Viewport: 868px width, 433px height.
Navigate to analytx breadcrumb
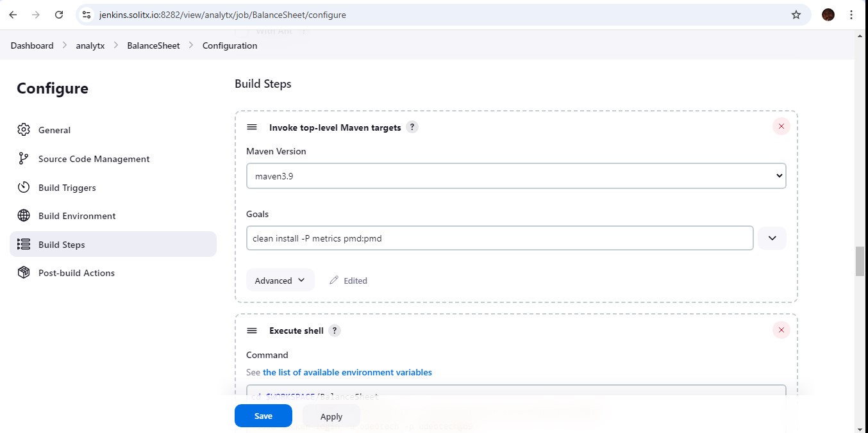pyautogui.click(x=90, y=45)
